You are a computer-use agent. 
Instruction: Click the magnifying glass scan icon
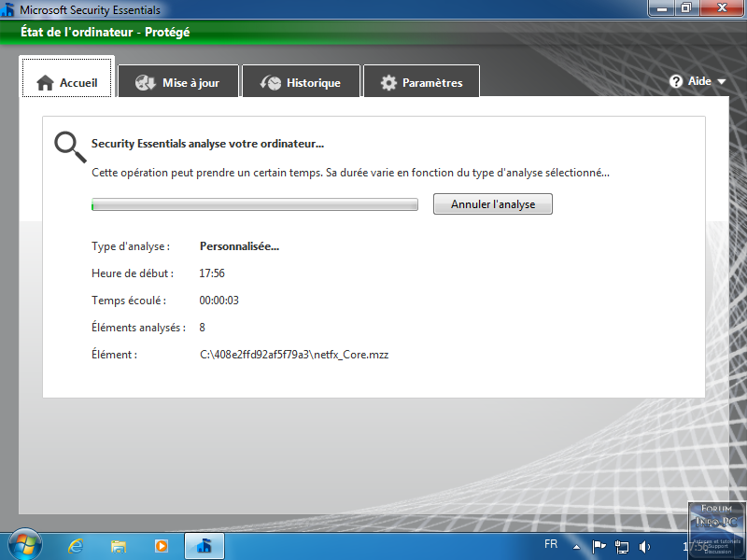tap(68, 146)
